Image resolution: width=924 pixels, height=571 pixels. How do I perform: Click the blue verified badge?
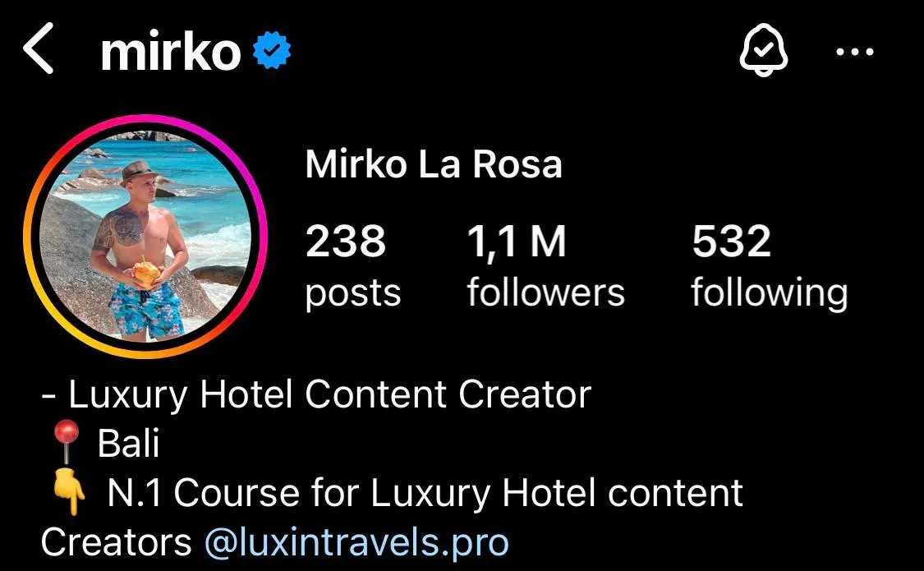[272, 51]
